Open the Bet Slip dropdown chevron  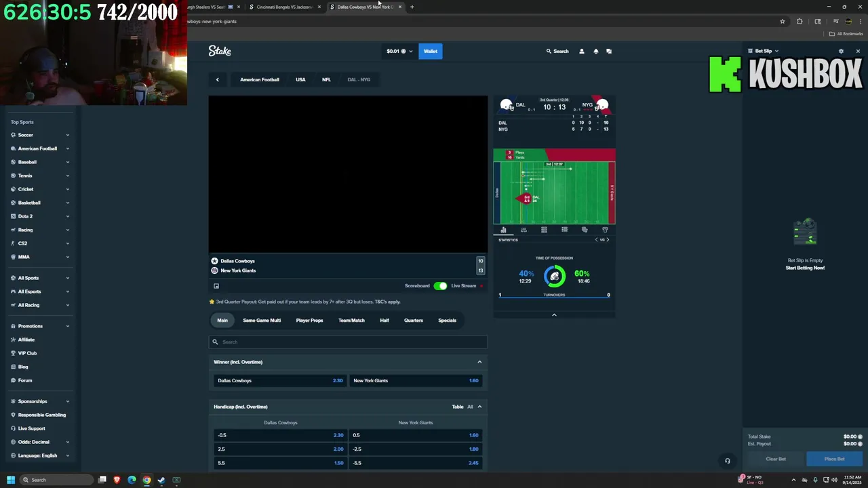pyautogui.click(x=776, y=51)
